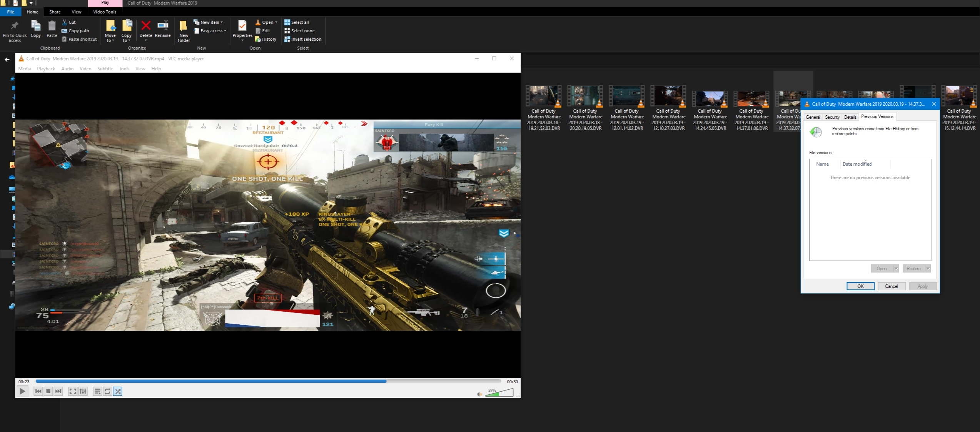Adjust the VLC volume slider

(499, 393)
